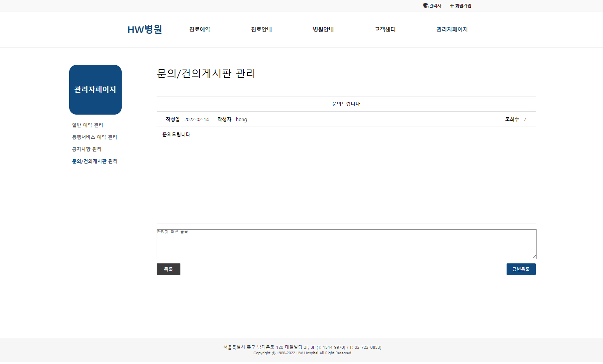
Task: Click the 회원가입 signup link
Action: click(463, 5)
